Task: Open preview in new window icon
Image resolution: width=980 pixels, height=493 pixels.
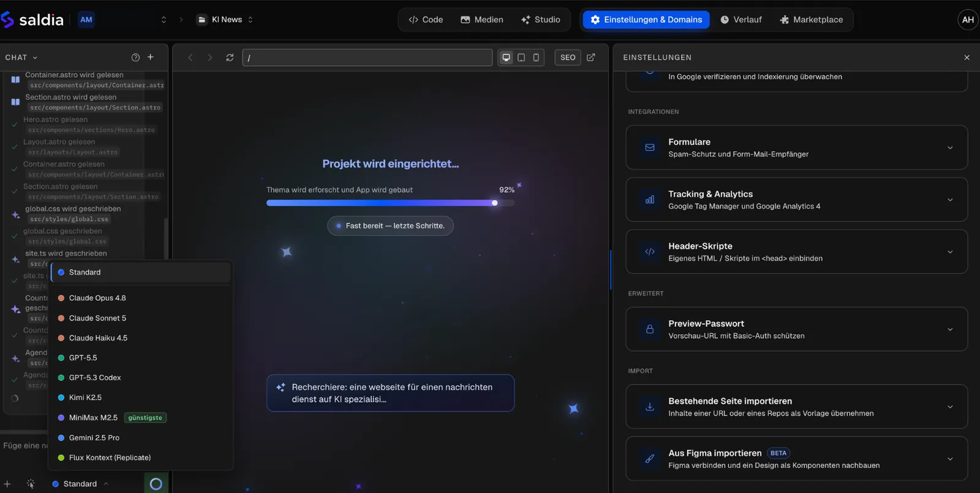Action: (x=591, y=58)
